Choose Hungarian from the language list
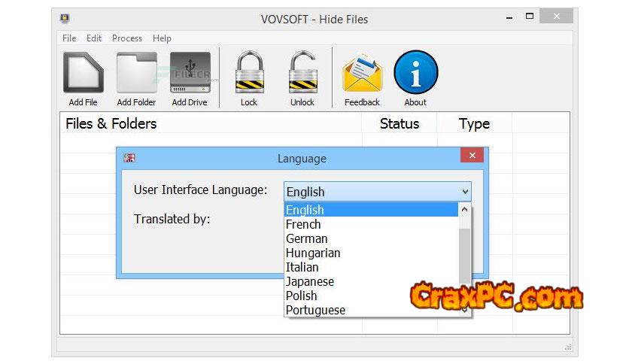Viewport: 629px width, 364px height. (371, 253)
